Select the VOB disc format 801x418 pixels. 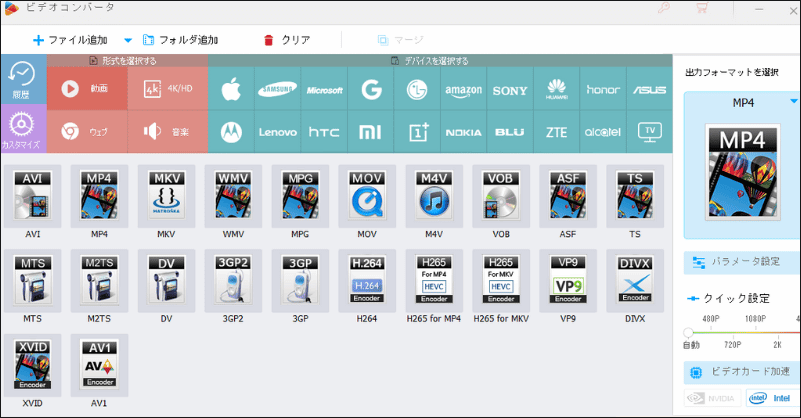point(501,196)
